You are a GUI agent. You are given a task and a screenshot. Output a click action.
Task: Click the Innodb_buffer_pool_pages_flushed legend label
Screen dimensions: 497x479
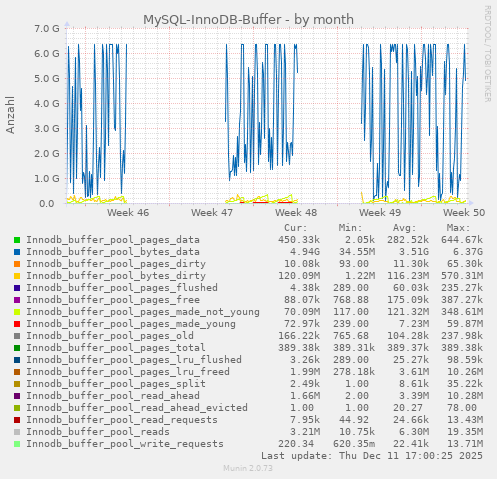(122, 288)
